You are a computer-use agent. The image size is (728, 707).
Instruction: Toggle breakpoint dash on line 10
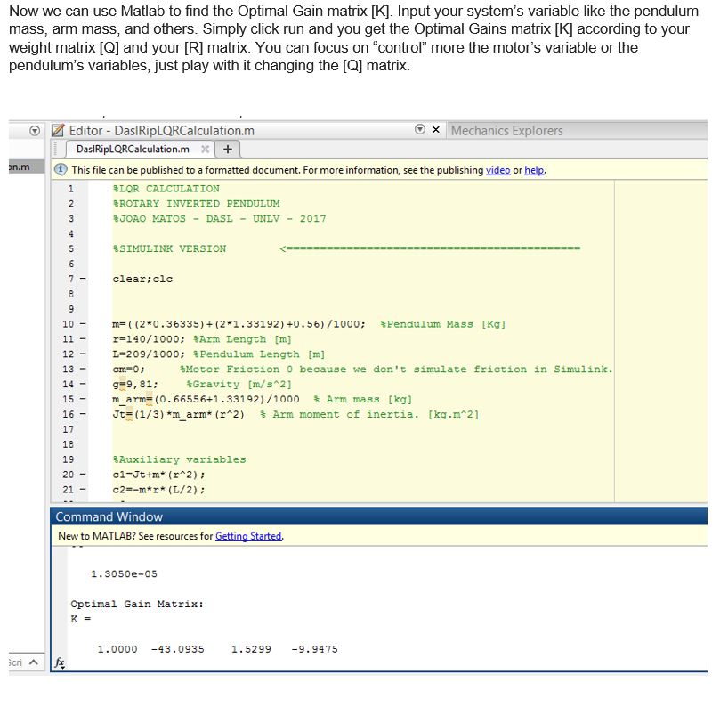tap(83, 324)
